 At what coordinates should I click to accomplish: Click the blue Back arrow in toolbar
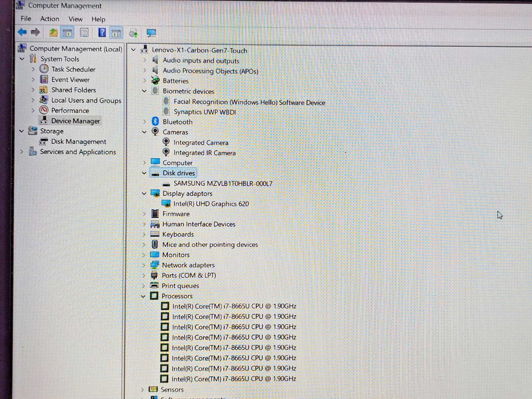[22, 33]
